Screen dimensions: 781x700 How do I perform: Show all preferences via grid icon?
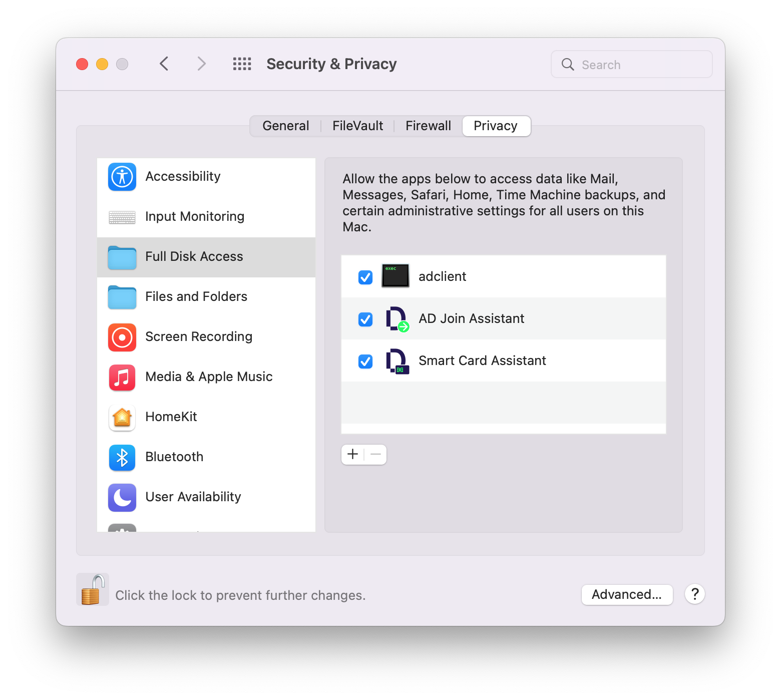[242, 64]
